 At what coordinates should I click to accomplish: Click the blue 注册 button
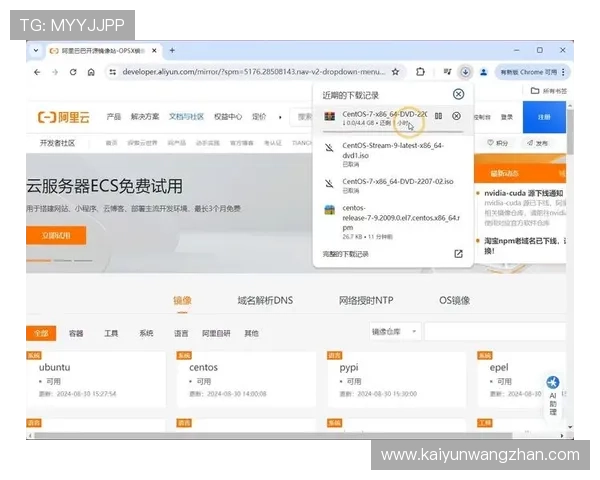click(x=544, y=117)
